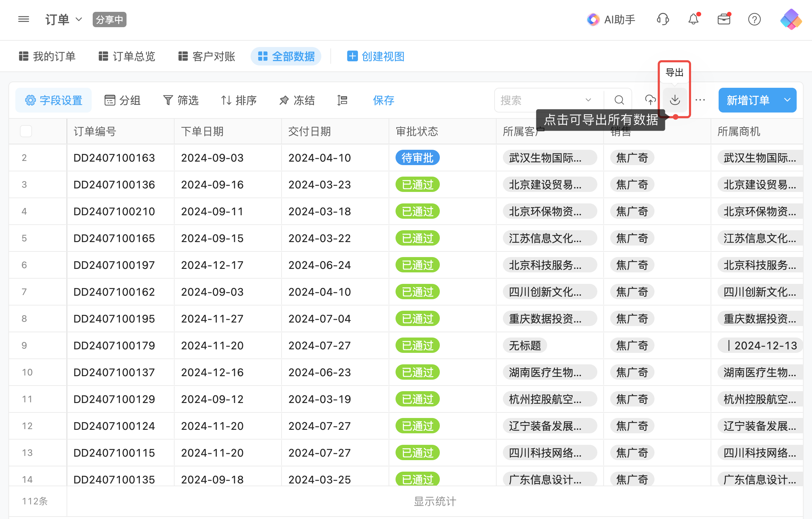Viewport: 812px width, 519px height.
Task: Click order number DD2407100197
Action: click(114, 265)
